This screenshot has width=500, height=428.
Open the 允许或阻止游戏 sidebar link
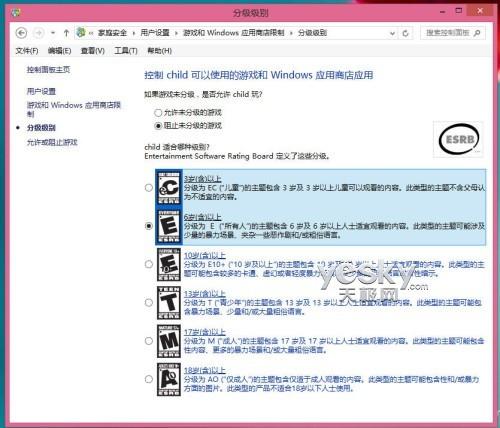coord(52,142)
